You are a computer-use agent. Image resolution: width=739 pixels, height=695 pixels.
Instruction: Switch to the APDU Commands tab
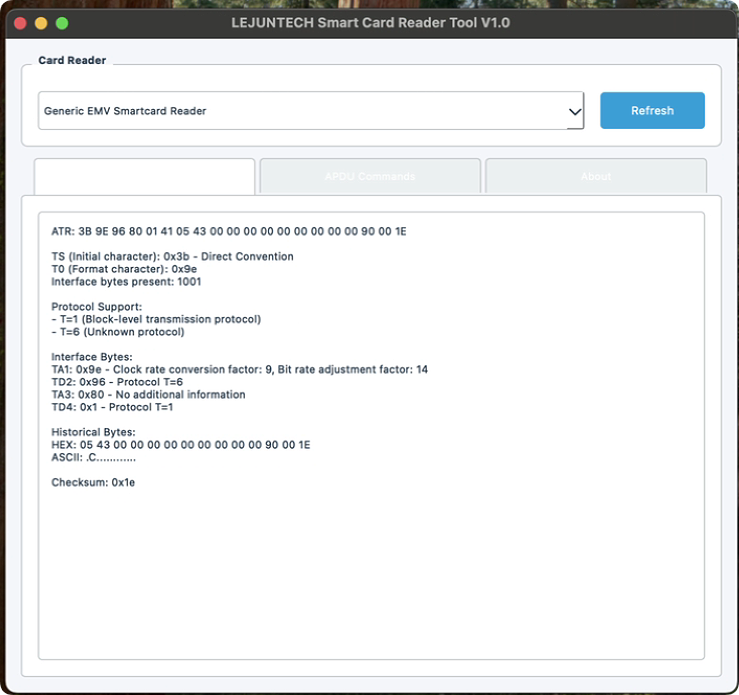[370, 176]
